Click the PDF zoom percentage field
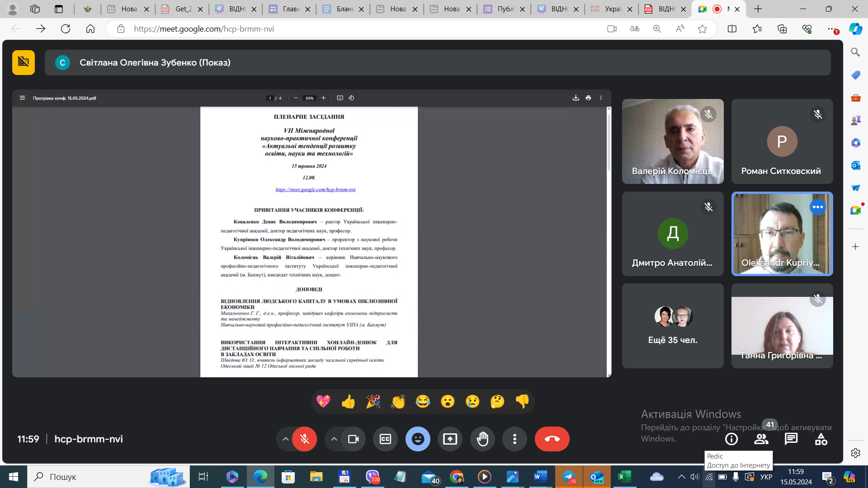This screenshot has height=488, width=868. [x=309, y=98]
